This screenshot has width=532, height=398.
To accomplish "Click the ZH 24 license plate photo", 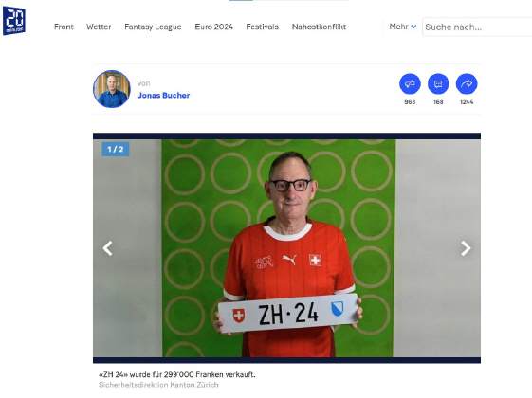I will pyautogui.click(x=286, y=248).
